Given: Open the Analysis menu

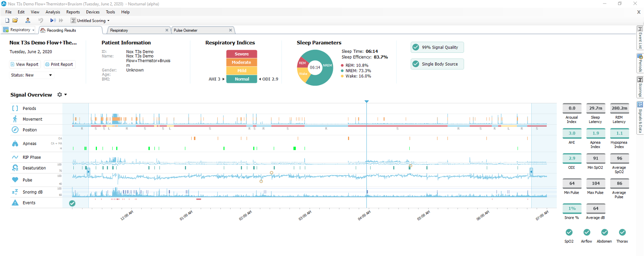Looking at the screenshot, I should (x=53, y=12).
